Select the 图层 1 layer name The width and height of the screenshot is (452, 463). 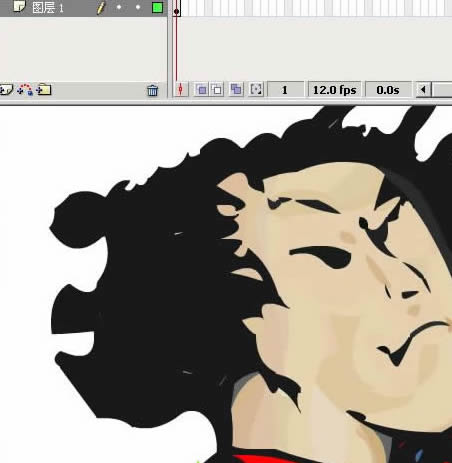pyautogui.click(x=48, y=7)
